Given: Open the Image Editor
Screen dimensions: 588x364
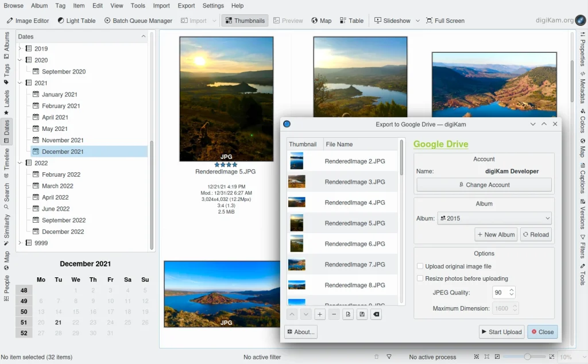Looking at the screenshot, I should pyautogui.click(x=28, y=21).
